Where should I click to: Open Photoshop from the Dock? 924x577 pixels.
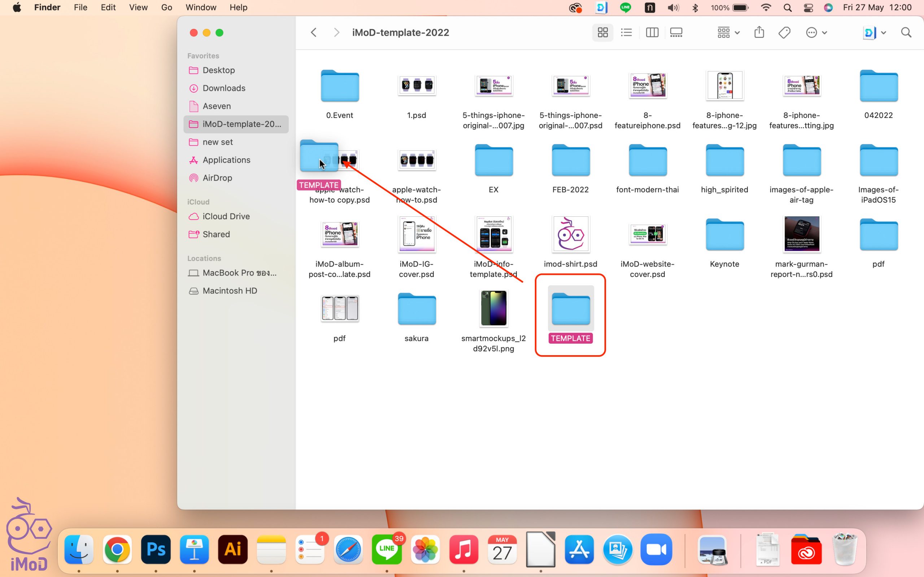pos(156,550)
